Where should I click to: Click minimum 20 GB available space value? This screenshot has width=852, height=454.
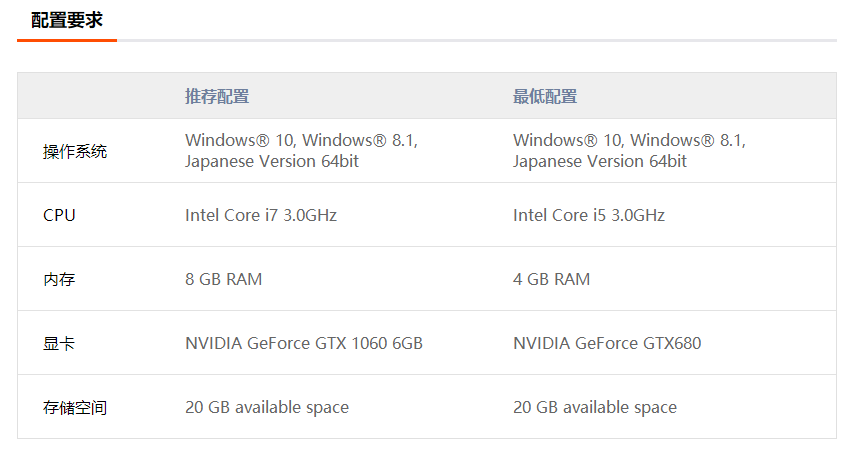[595, 407]
